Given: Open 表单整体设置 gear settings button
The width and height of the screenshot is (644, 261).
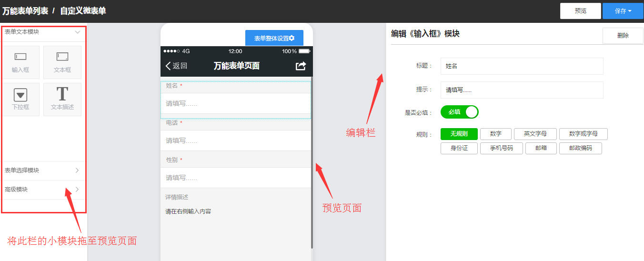Looking at the screenshot, I should pos(274,38).
